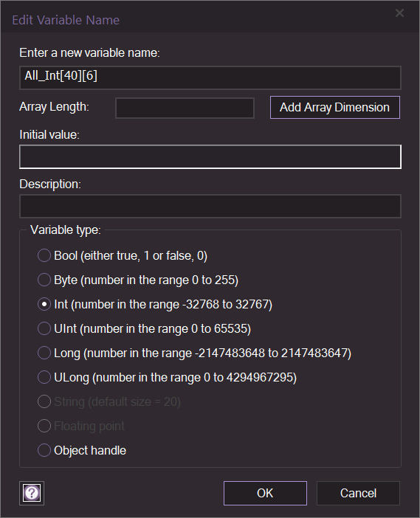The height and width of the screenshot is (518, 420).
Task: Open the help question mark icon
Action: point(32,493)
